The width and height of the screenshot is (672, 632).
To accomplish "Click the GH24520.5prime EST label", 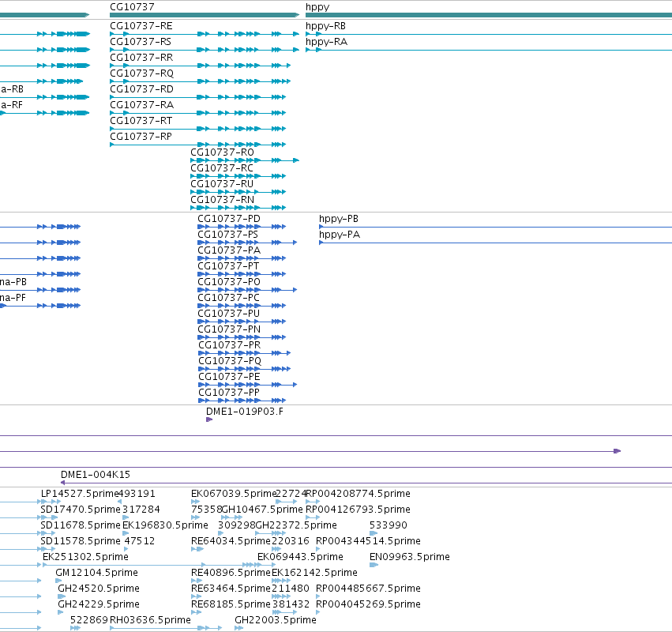I will point(99,589).
